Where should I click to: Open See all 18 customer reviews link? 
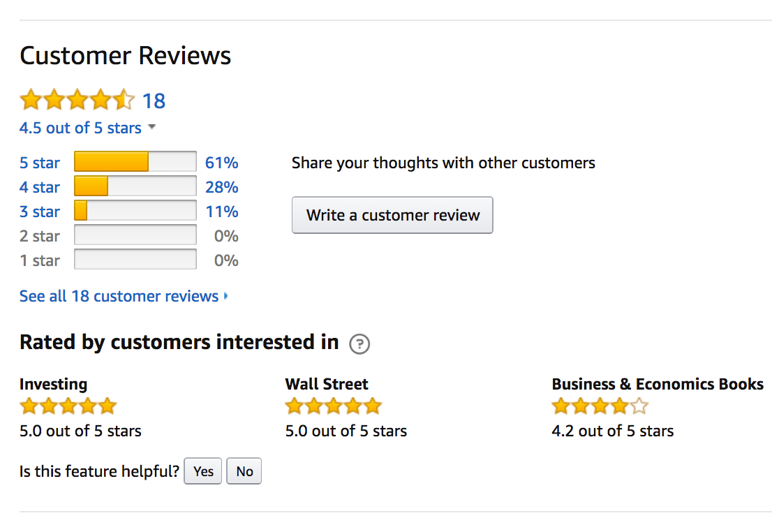[119, 296]
